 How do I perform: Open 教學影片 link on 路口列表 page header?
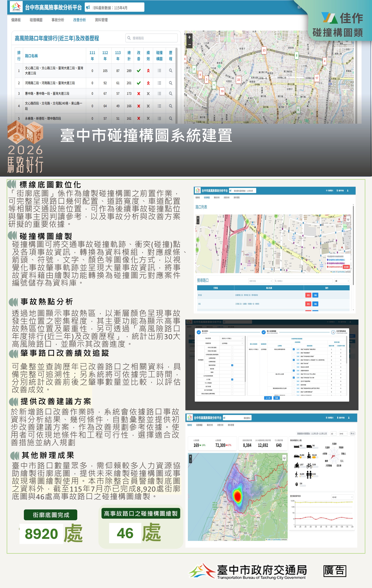click(330, 191)
